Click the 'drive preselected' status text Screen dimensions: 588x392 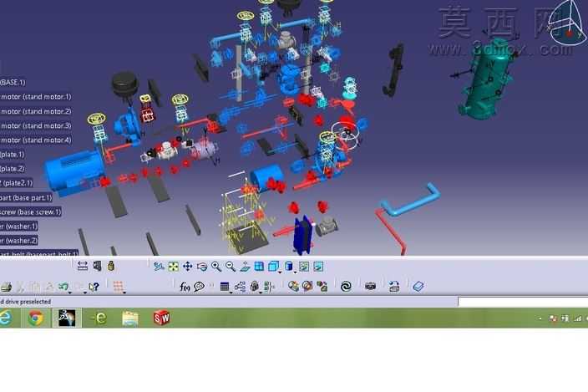[28, 302]
